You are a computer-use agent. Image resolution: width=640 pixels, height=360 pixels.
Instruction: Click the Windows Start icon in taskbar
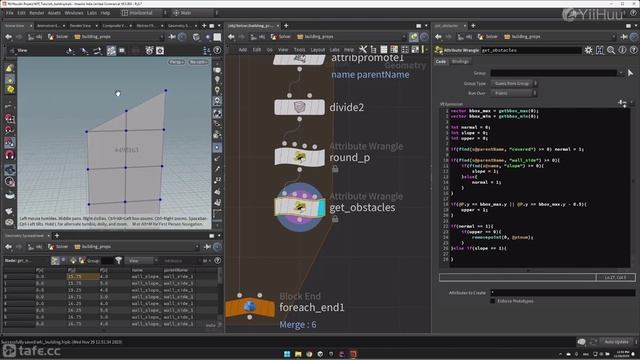coord(287,354)
